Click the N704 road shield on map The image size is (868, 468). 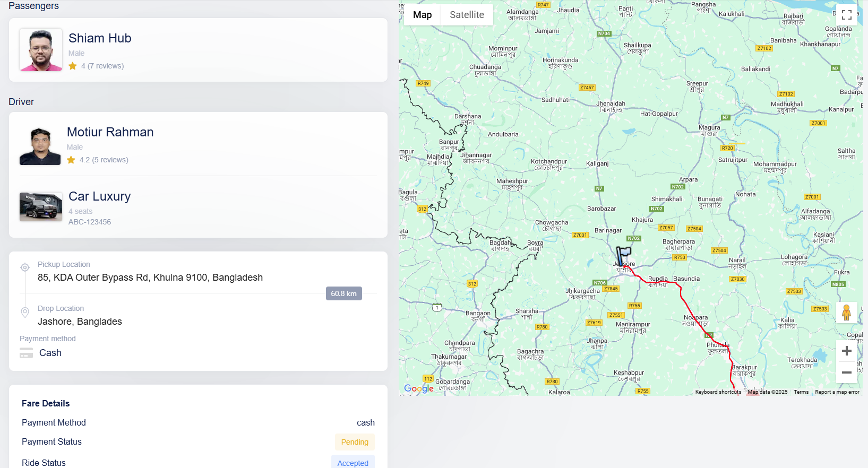coord(604,33)
